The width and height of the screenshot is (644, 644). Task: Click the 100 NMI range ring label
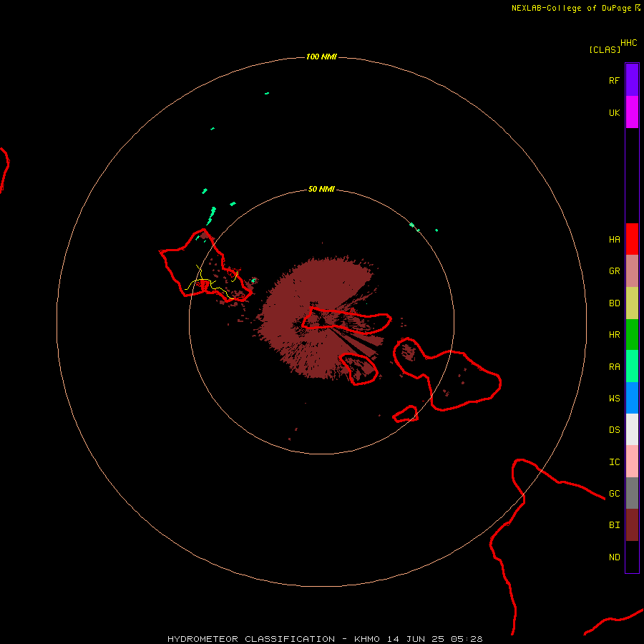pyautogui.click(x=321, y=57)
